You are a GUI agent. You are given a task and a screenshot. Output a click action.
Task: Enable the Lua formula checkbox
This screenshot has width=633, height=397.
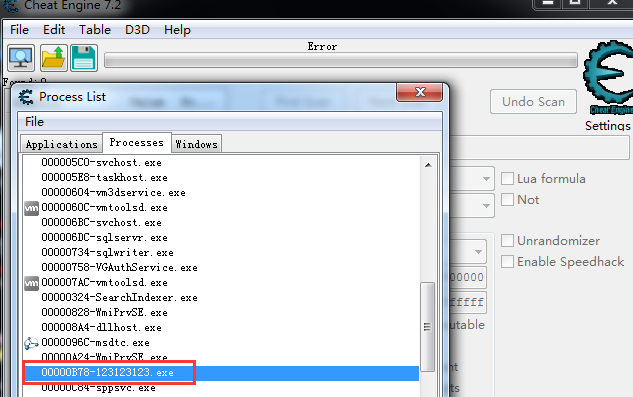(507, 179)
